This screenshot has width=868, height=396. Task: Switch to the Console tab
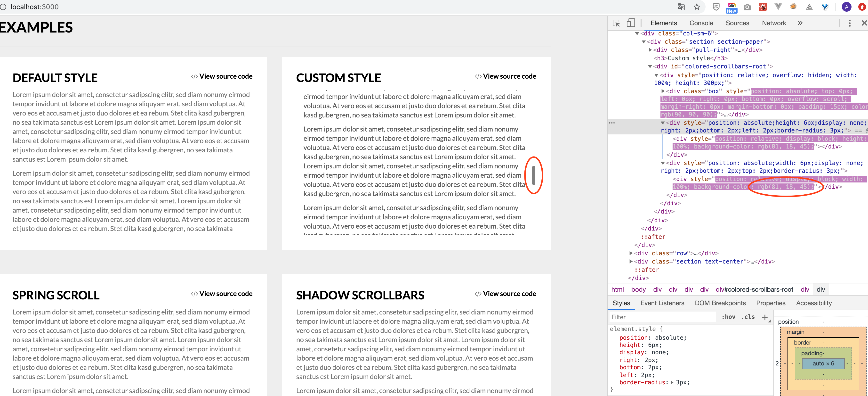[x=701, y=23]
